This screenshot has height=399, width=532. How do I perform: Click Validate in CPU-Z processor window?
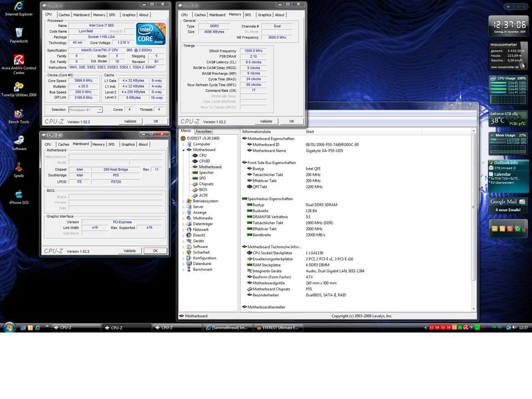[130, 121]
